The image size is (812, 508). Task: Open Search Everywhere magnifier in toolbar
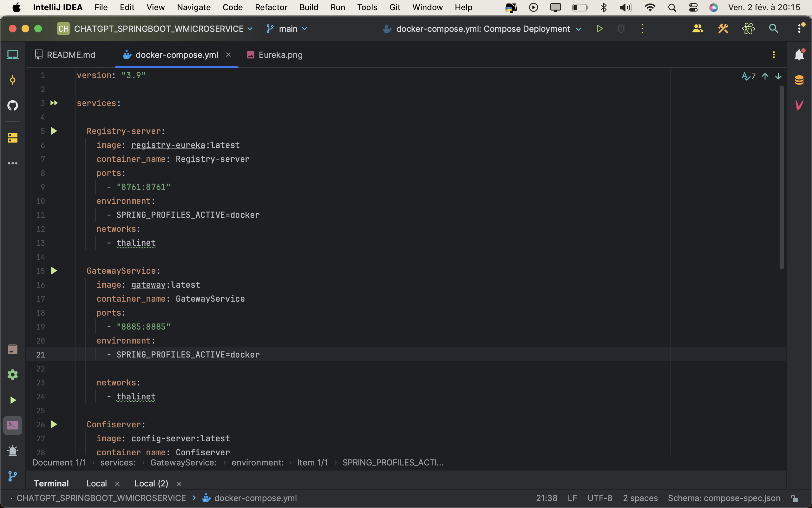pos(774,29)
